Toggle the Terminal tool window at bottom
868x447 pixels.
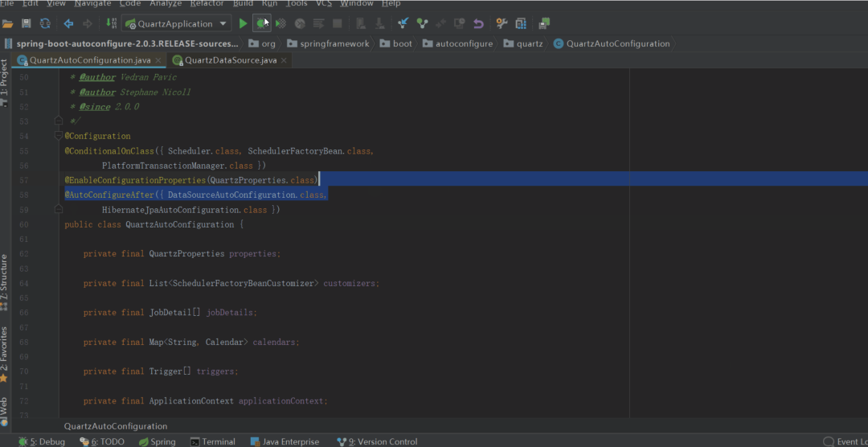[212, 441]
